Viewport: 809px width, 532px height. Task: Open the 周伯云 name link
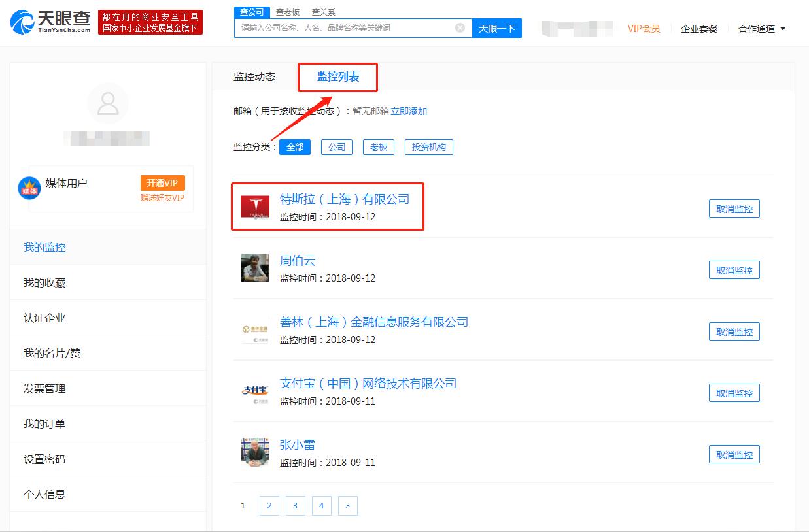tap(298, 261)
